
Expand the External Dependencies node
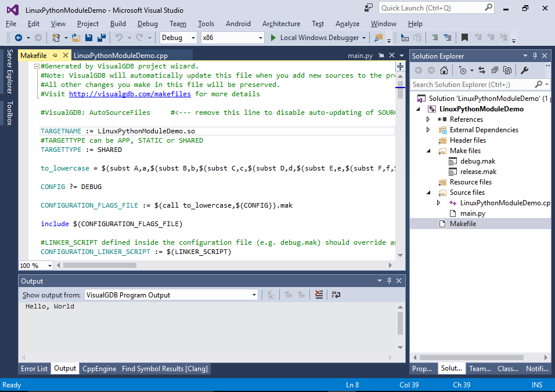click(428, 130)
